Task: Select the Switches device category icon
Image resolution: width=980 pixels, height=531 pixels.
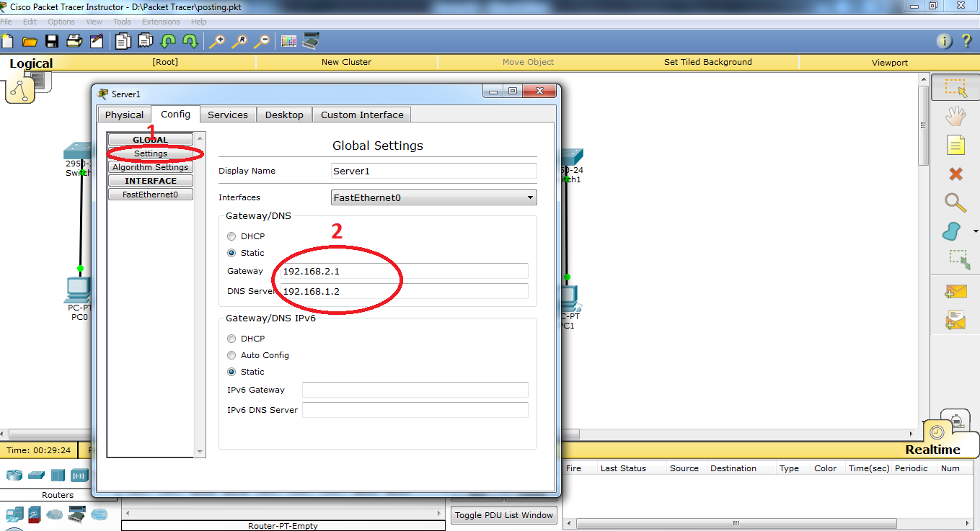Action: 36,475
